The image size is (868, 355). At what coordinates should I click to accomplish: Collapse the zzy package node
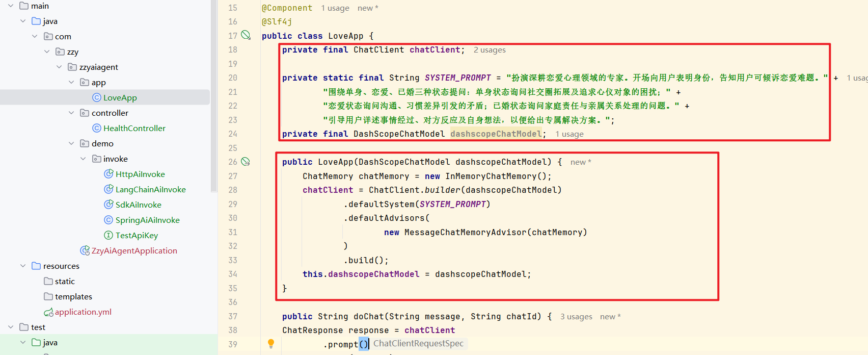pyautogui.click(x=47, y=52)
